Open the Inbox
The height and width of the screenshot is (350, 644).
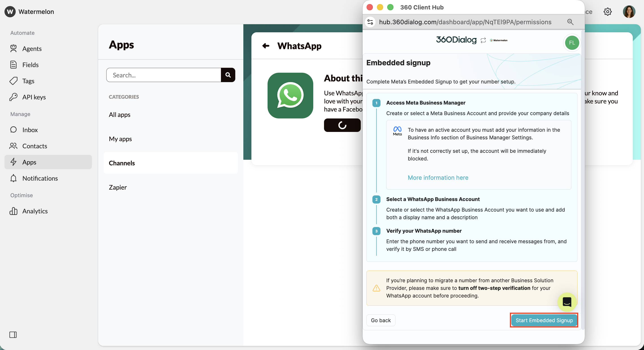[x=30, y=130]
